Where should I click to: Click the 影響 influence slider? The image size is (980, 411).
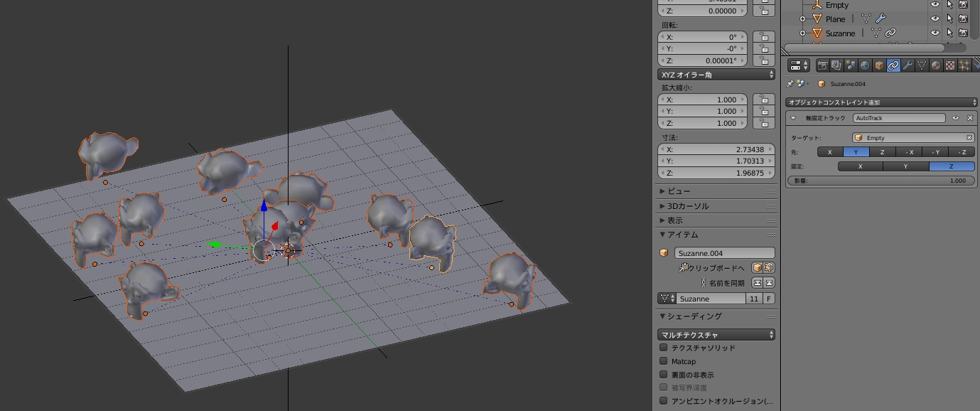(x=880, y=181)
